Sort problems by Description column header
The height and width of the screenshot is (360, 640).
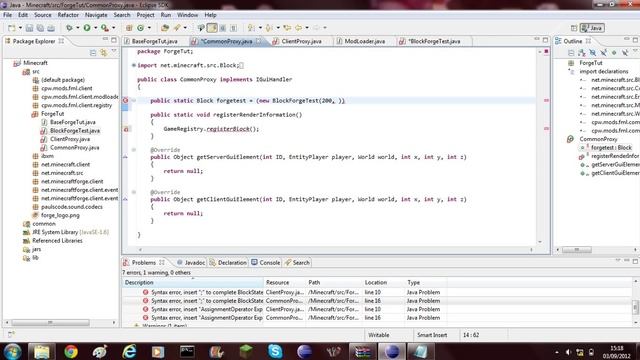tap(193, 282)
